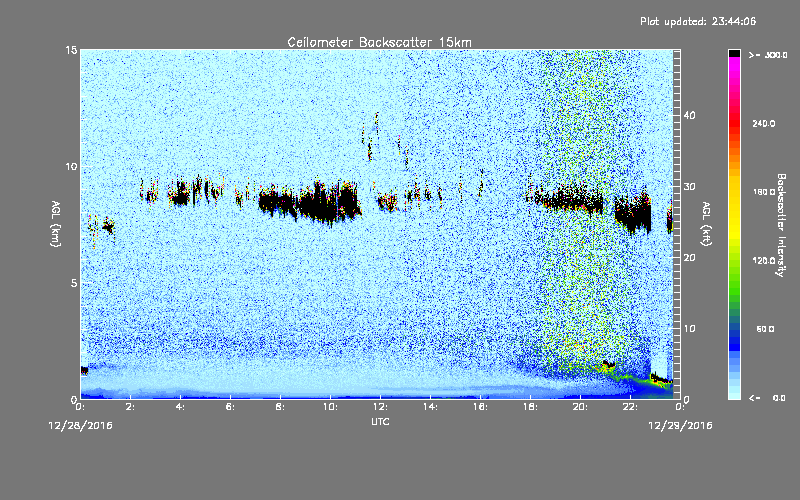This screenshot has width=800, height=500.
Task: Select the '30' tick on kft axis
Action: [x=689, y=187]
